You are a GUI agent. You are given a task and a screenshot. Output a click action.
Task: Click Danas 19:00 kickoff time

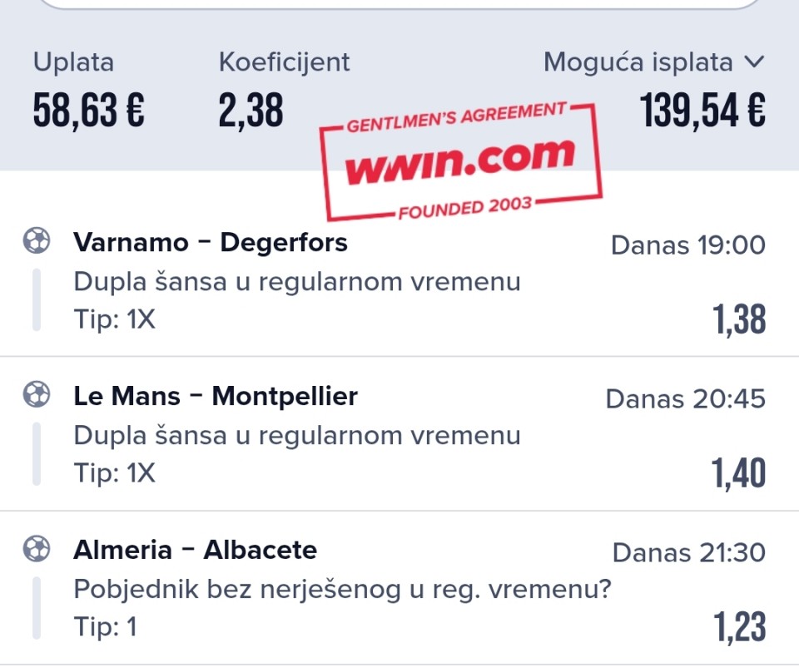tap(688, 245)
